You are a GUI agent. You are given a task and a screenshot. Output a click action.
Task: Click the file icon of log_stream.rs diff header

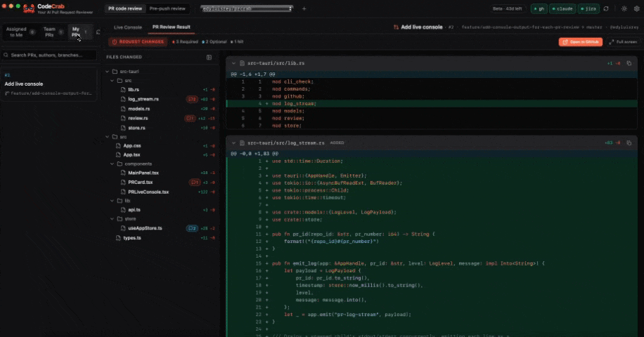pyautogui.click(x=242, y=143)
